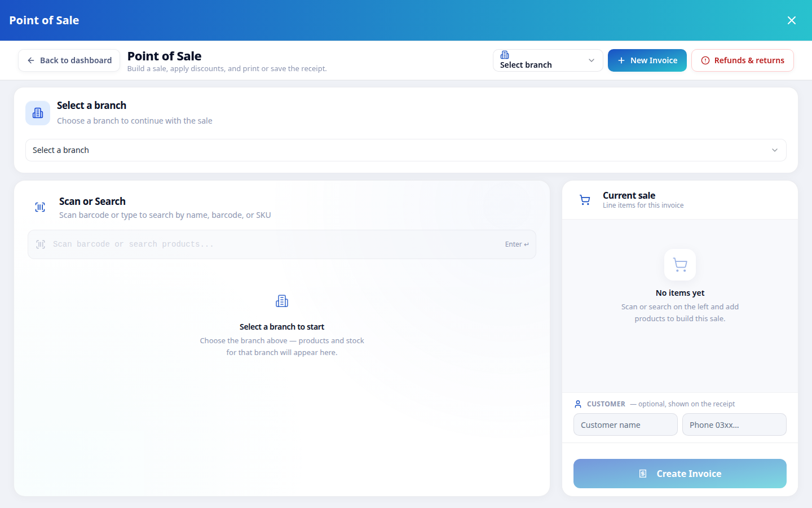Click the Phone 03xx... field
The height and width of the screenshot is (508, 812).
pyautogui.click(x=734, y=424)
